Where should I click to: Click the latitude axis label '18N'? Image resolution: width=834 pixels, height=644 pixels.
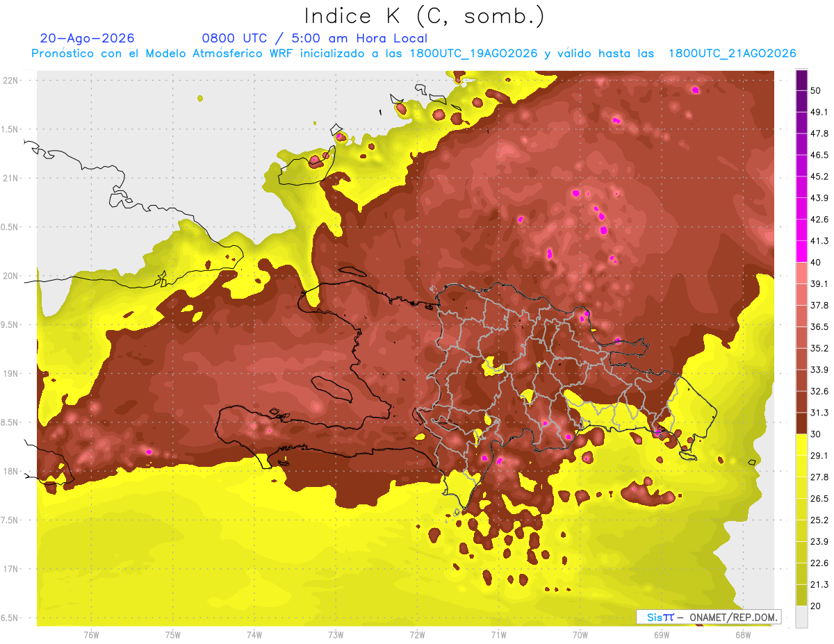point(10,471)
